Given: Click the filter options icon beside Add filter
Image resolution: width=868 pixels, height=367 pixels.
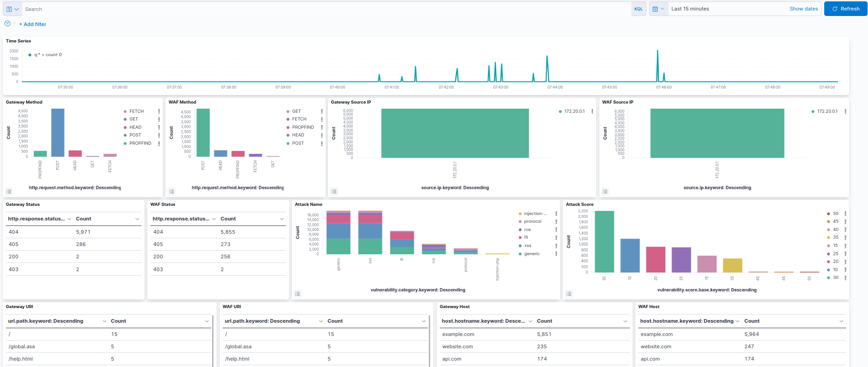Looking at the screenshot, I should point(7,24).
